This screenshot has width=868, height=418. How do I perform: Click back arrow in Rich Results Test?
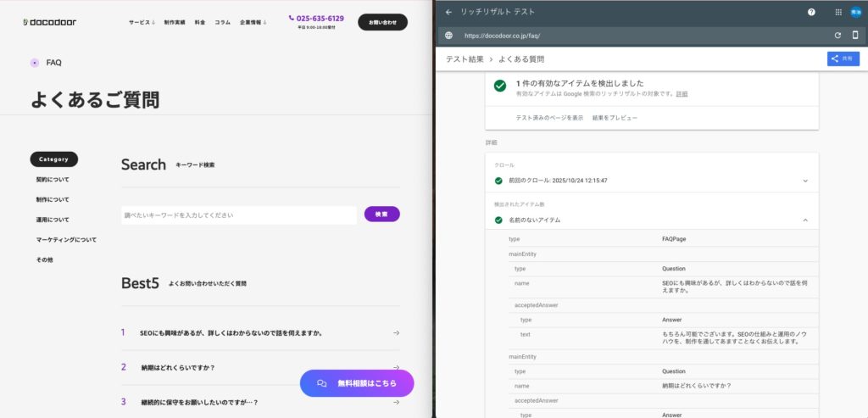point(448,12)
